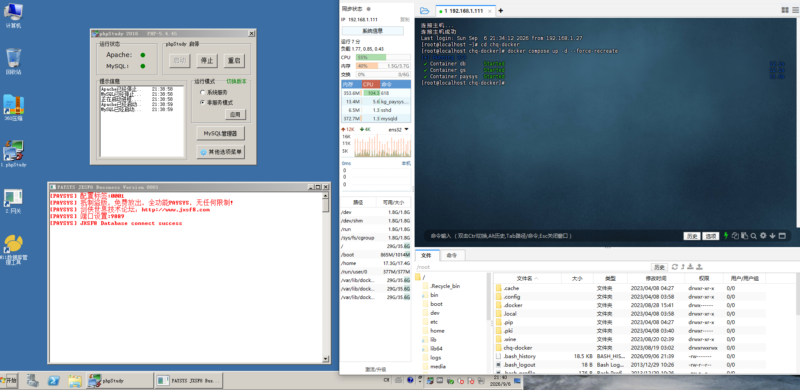This screenshot has width=800, height=390.
Task: Click the upload icon in the file panel
Action: pyautogui.click(x=699, y=267)
